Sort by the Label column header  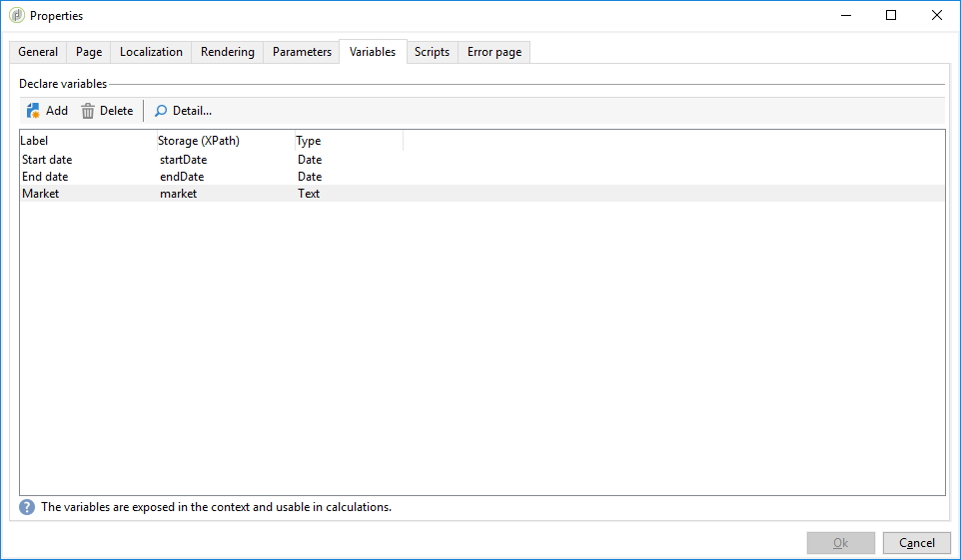click(x=87, y=141)
